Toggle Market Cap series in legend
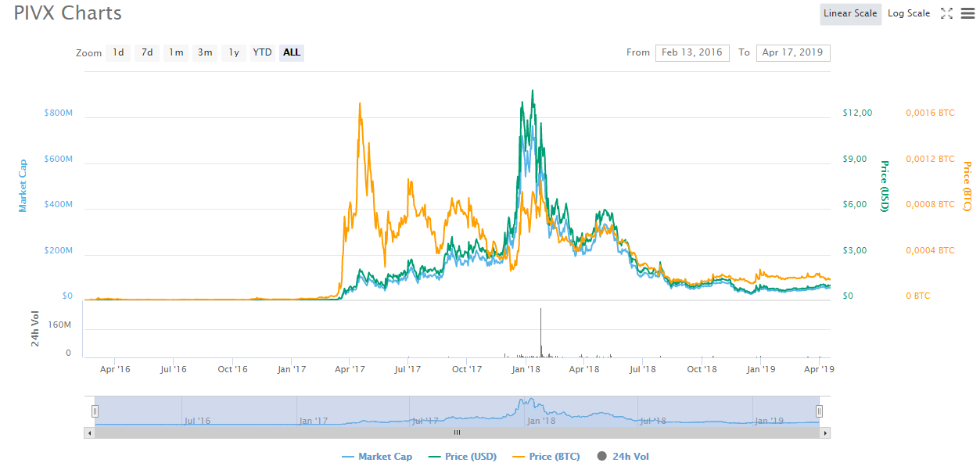Image resolution: width=980 pixels, height=470 pixels. (x=377, y=457)
